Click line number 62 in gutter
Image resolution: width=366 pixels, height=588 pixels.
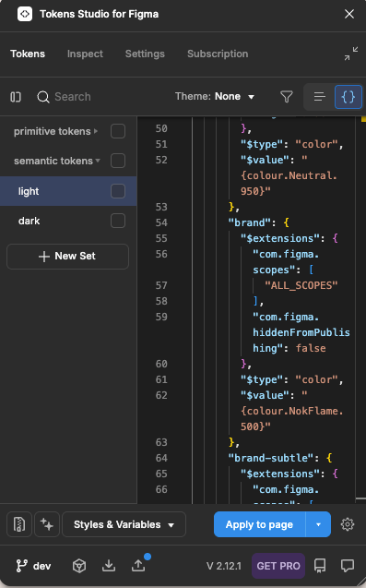tap(161, 395)
